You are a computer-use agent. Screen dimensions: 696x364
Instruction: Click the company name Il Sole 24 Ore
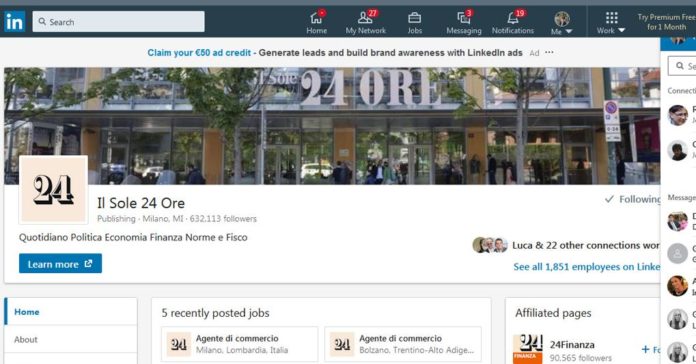(x=141, y=203)
